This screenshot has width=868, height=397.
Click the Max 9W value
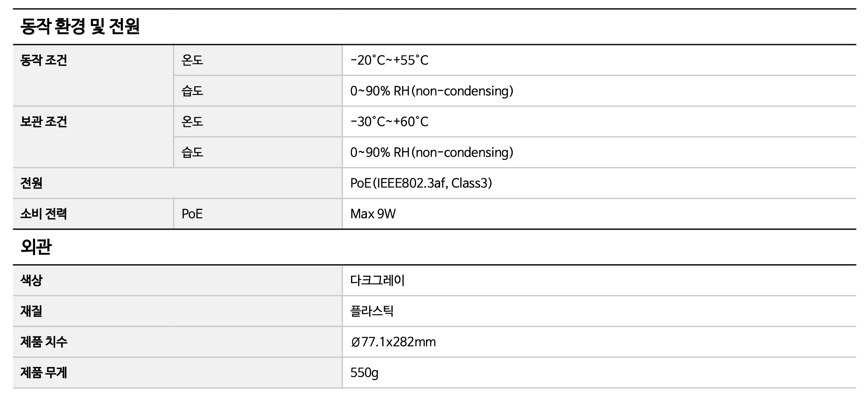(x=373, y=214)
